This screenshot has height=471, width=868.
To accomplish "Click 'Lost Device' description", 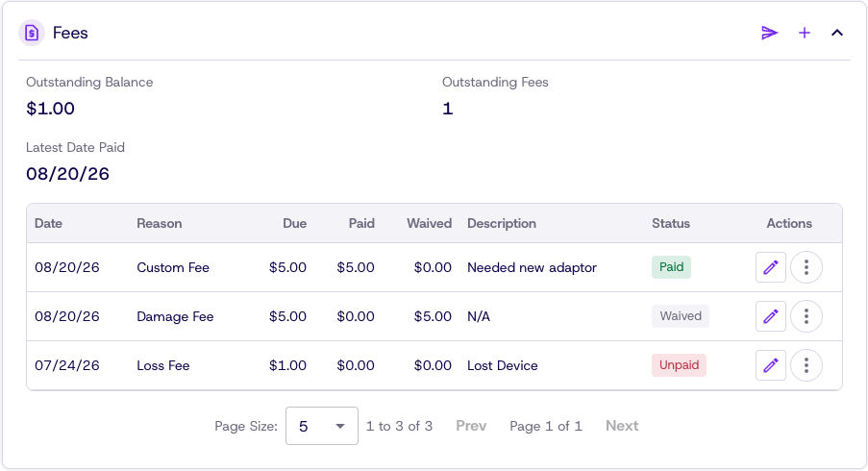I will coord(503,365).
